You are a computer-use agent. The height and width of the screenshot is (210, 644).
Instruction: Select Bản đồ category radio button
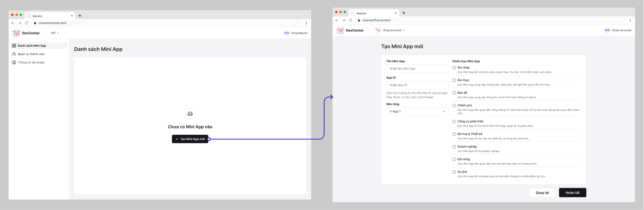pyautogui.click(x=454, y=93)
